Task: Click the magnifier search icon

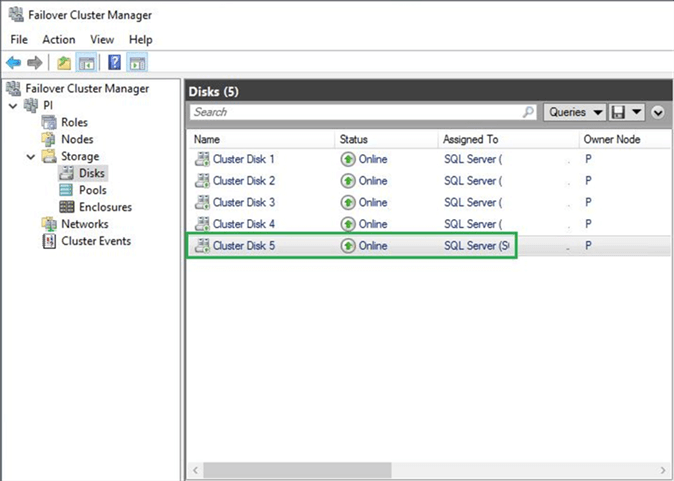Action: tap(529, 112)
